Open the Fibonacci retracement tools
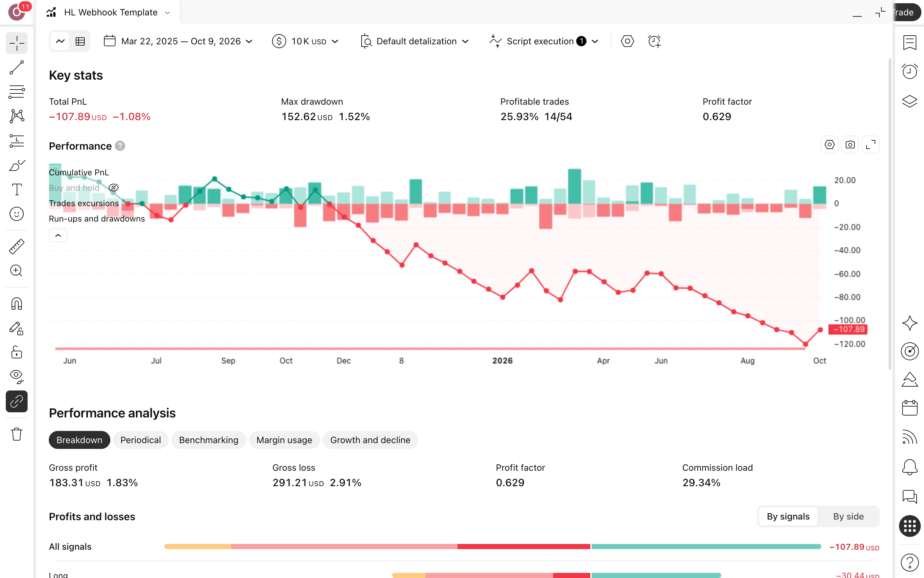The image size is (924, 578). (16, 92)
